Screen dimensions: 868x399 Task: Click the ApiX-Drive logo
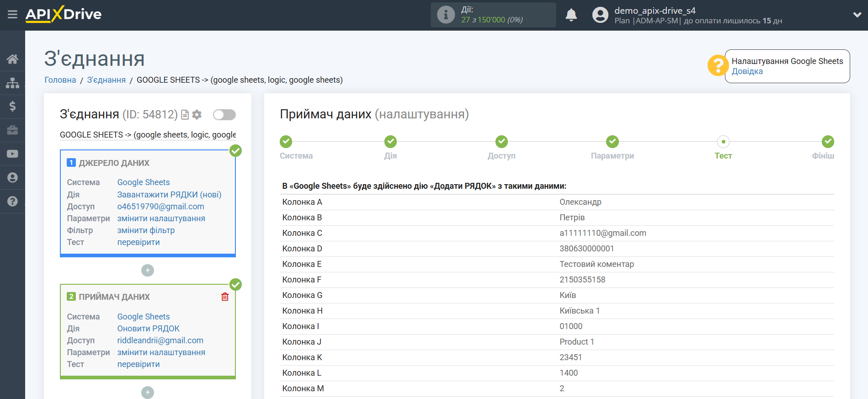pyautogui.click(x=64, y=14)
